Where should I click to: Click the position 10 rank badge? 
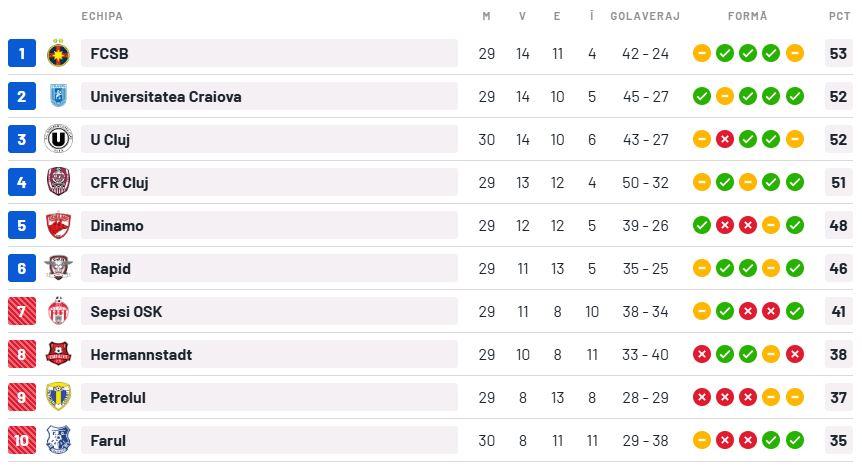pyautogui.click(x=22, y=441)
